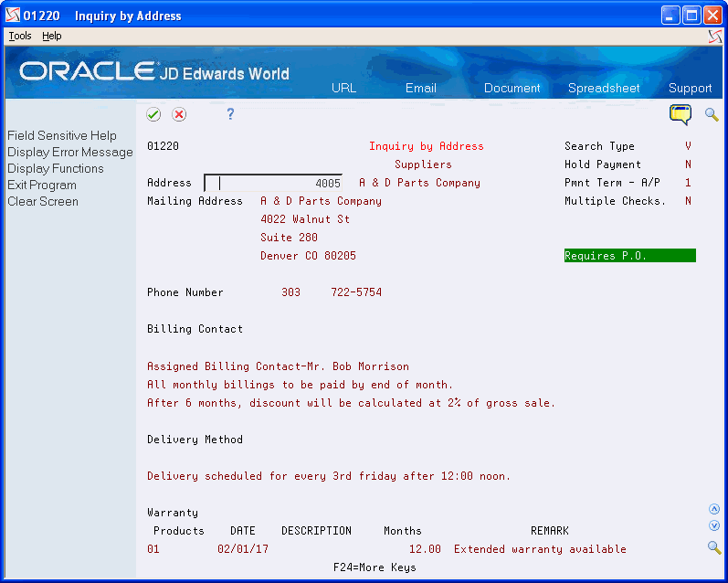Click the 'Suppliers' subtitle text
Screen dimensions: 728x583
click(423, 164)
